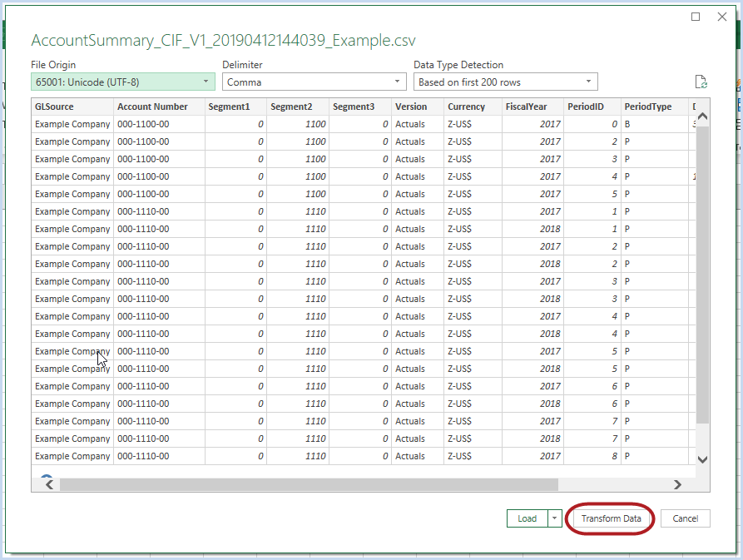Image resolution: width=743 pixels, height=560 pixels.
Task: Click the Load button
Action: (527, 518)
